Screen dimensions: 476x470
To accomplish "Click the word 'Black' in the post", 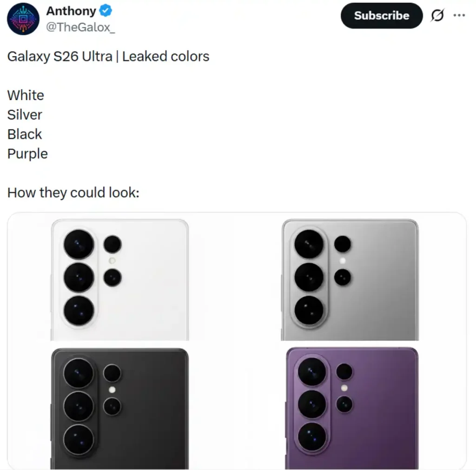I will pos(25,134).
